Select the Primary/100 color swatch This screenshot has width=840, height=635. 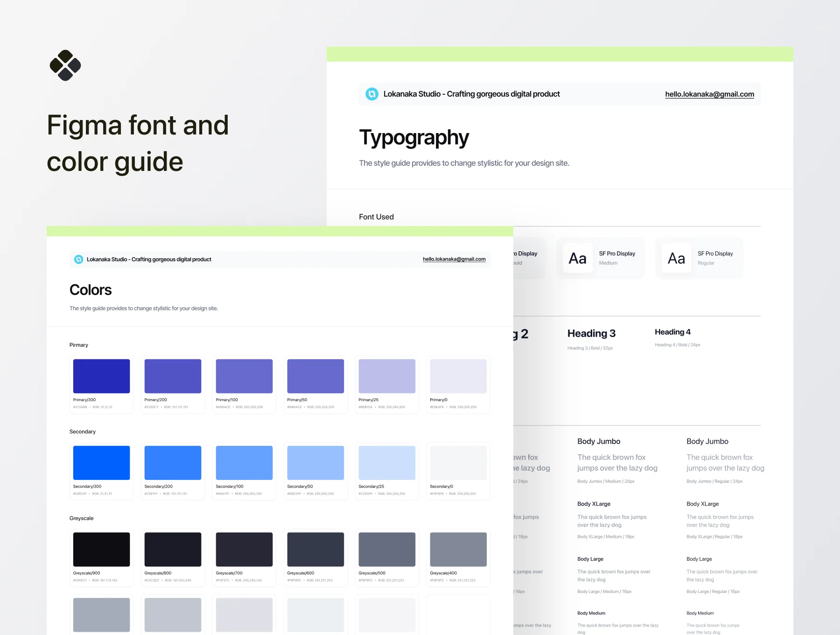pos(244,376)
